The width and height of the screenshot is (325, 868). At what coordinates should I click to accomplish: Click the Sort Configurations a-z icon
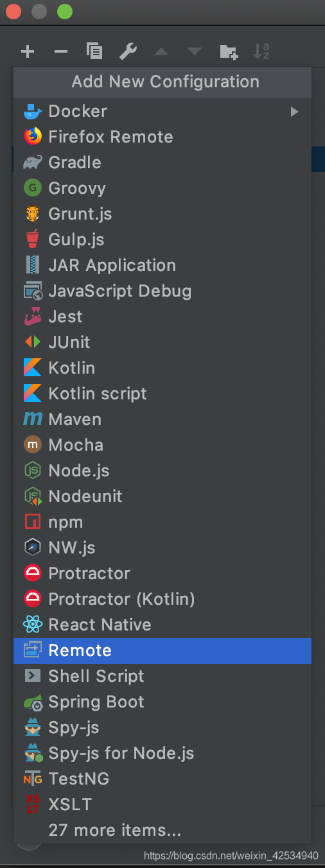coord(261,52)
